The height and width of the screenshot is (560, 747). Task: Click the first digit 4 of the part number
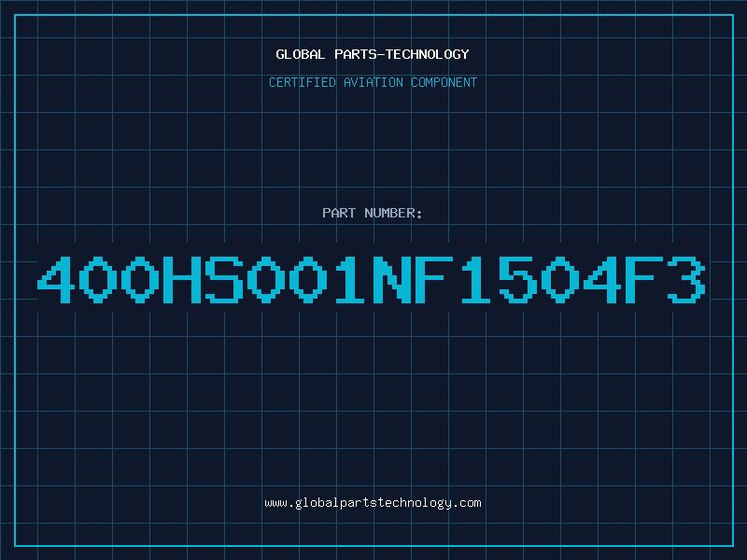coord(56,279)
